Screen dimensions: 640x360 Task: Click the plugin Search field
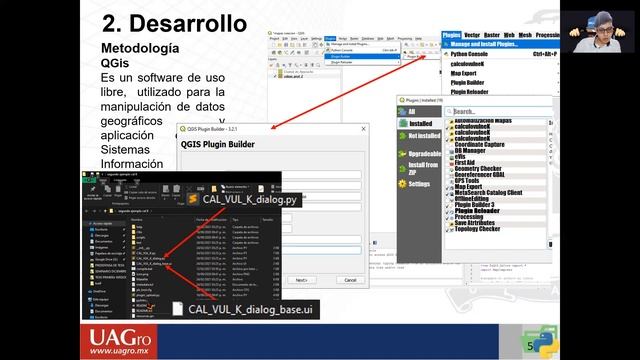(498, 111)
